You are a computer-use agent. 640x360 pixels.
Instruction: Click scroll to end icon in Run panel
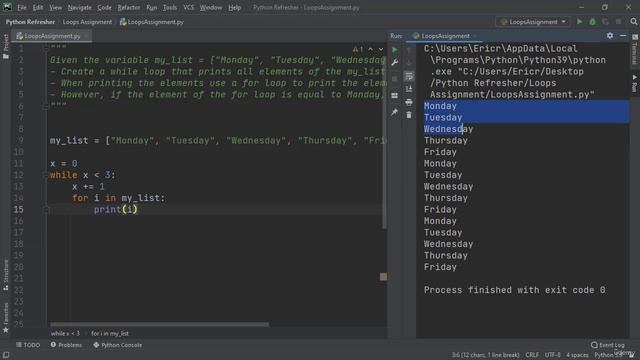[409, 89]
